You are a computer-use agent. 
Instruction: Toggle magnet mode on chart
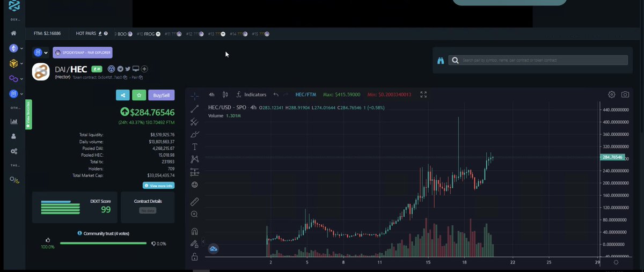pos(195,232)
